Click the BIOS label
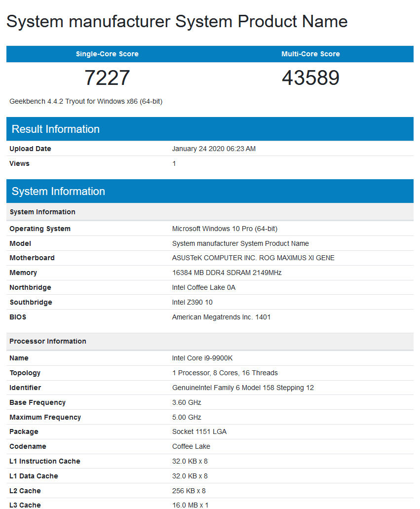420x509 pixels. 18,317
